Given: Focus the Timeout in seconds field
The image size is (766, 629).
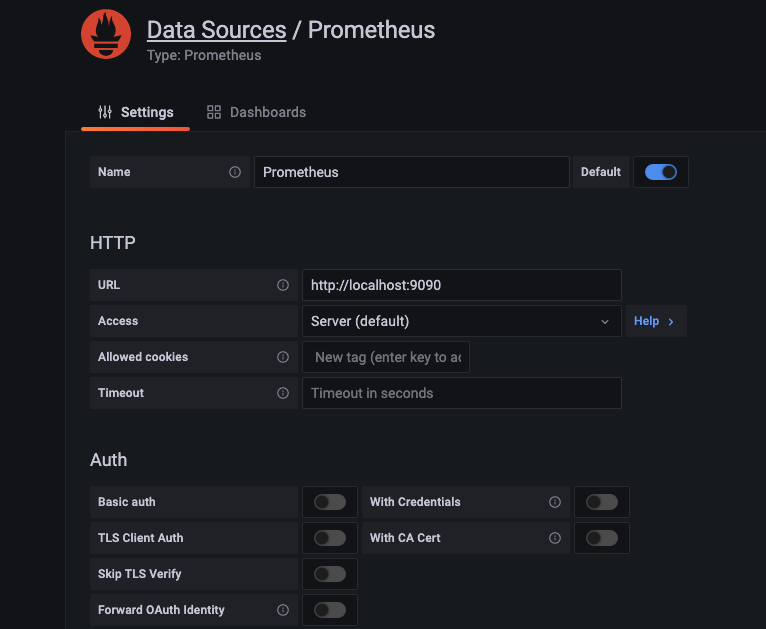Looking at the screenshot, I should tap(461, 393).
